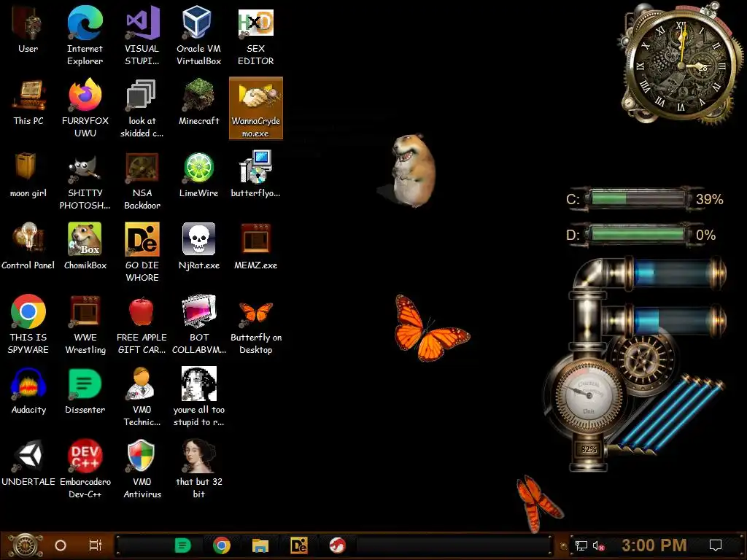Click the large orange monarch butterfly
Screen dimensions: 747x560
(431, 327)
